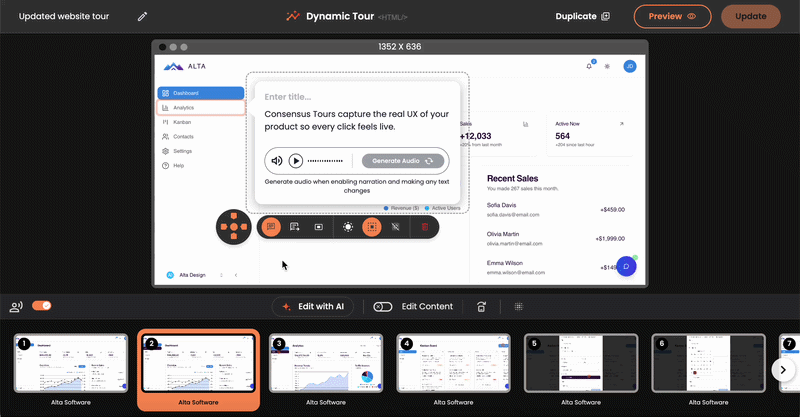
Task: Select the spotlight highlight tool icon
Action: coord(347,227)
